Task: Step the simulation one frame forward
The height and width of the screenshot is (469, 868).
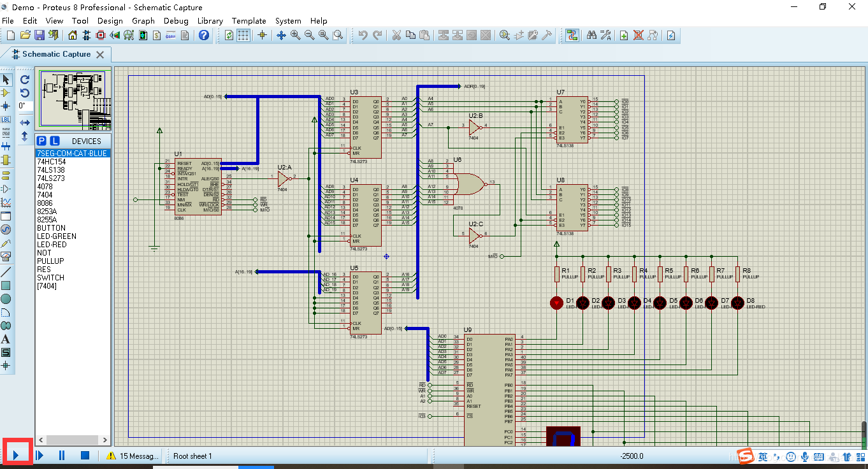Action: pyautogui.click(x=40, y=455)
